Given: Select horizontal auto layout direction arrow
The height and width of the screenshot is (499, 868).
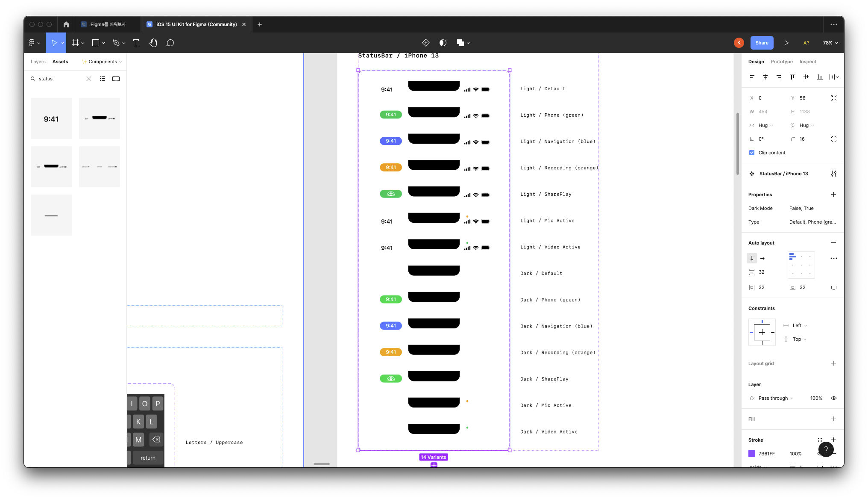Looking at the screenshot, I should (762, 258).
